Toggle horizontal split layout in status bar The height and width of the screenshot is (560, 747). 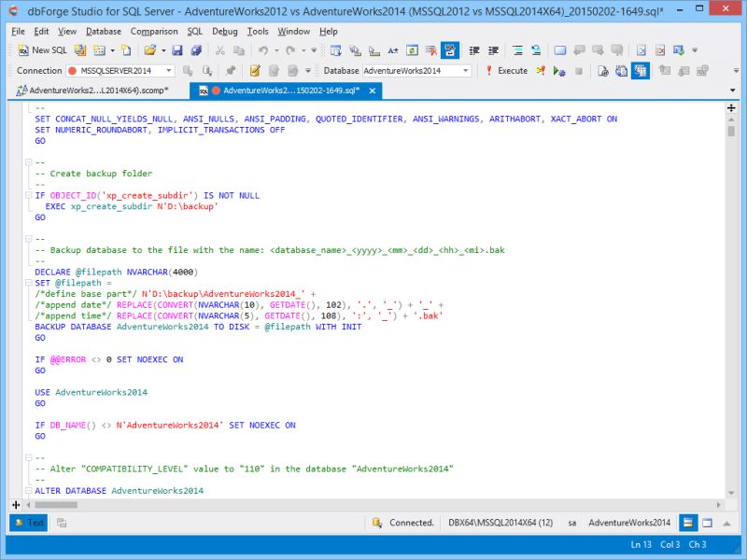click(x=688, y=523)
